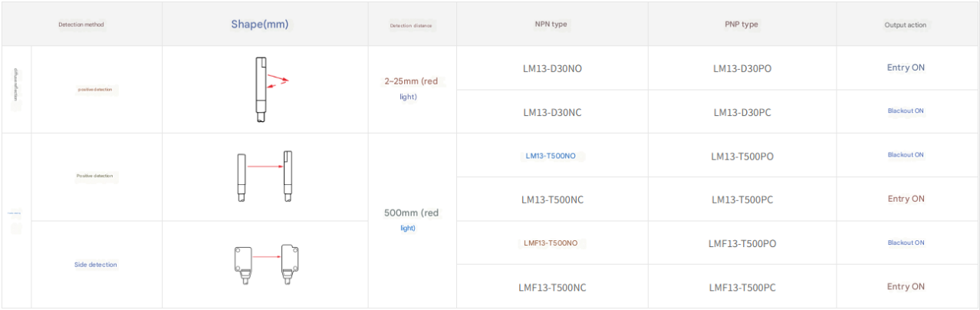Click the Side detection label

pyautogui.click(x=96, y=265)
